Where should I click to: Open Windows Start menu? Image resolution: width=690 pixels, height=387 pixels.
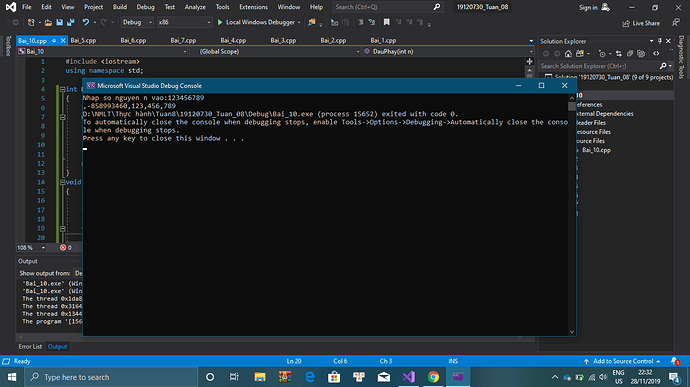pyautogui.click(x=12, y=377)
